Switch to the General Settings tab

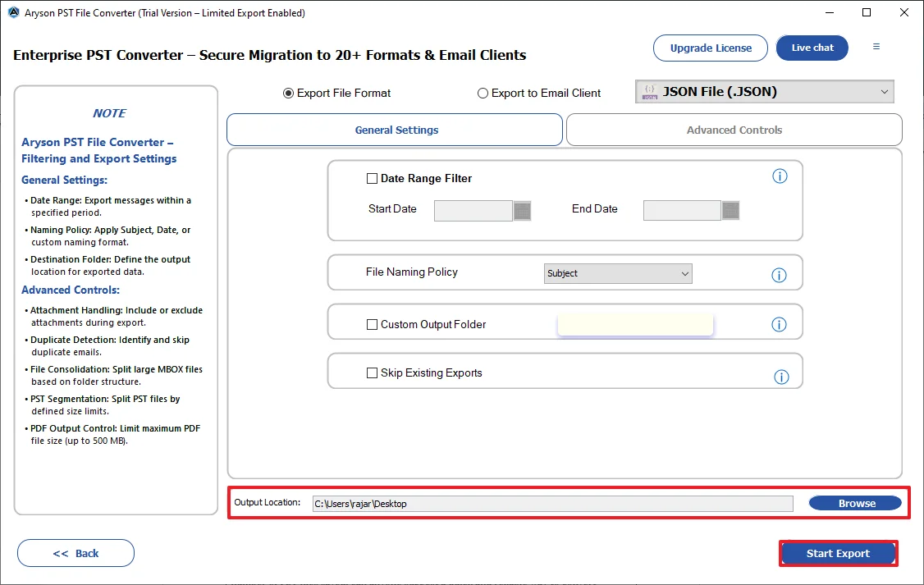point(395,130)
